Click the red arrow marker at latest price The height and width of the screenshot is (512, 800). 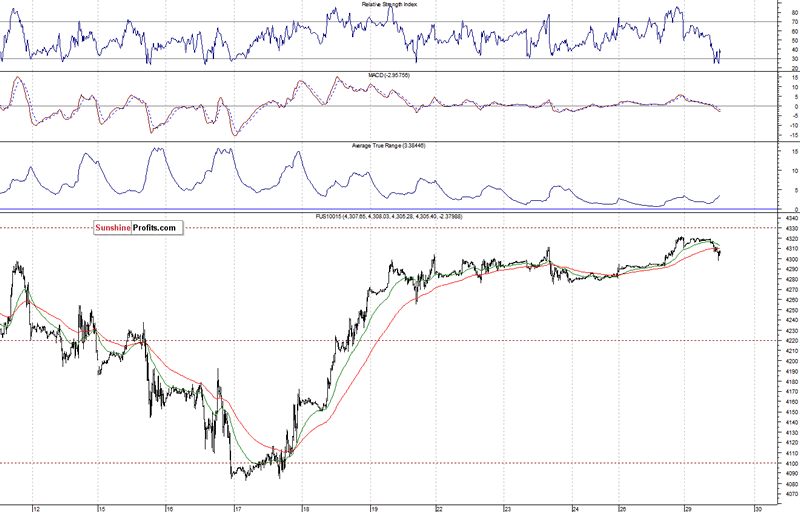tap(716, 249)
